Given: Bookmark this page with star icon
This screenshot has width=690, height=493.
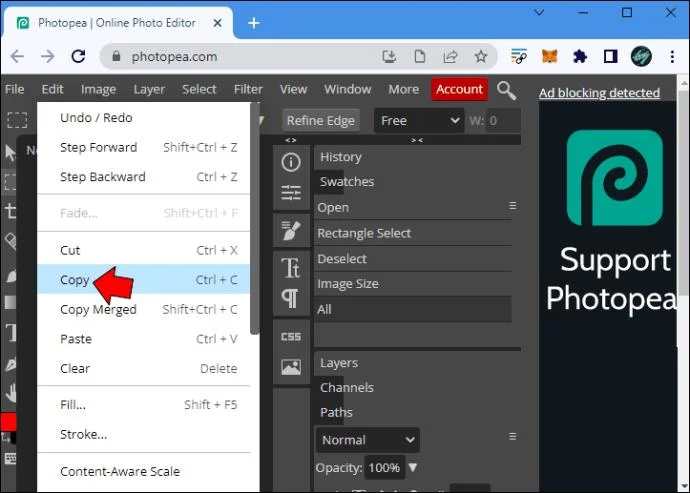Looking at the screenshot, I should click(x=481, y=56).
